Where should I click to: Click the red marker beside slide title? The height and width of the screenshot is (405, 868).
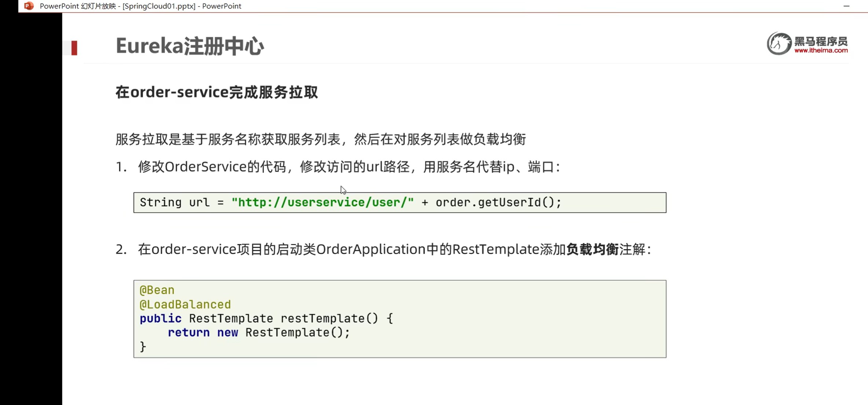pyautogui.click(x=74, y=48)
